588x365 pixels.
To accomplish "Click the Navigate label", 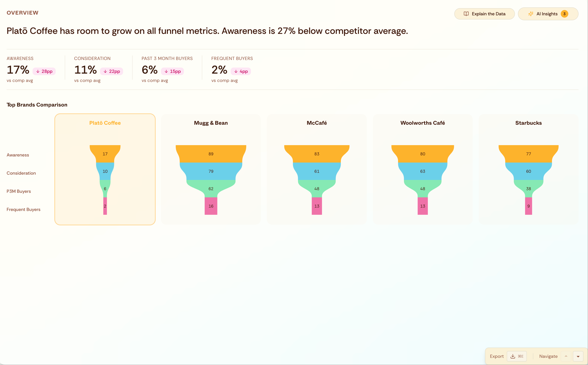I will click(548, 356).
